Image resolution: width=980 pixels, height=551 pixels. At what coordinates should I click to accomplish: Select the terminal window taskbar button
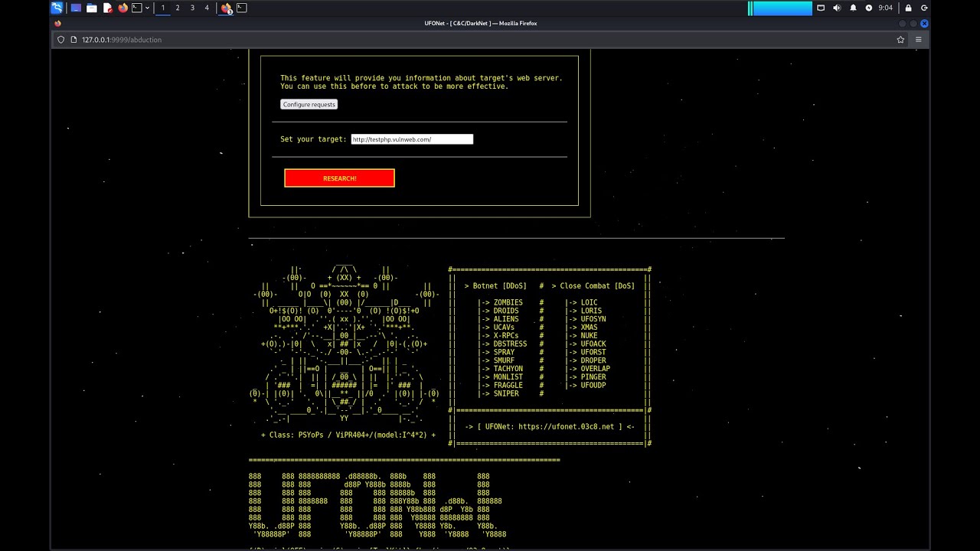242,8
